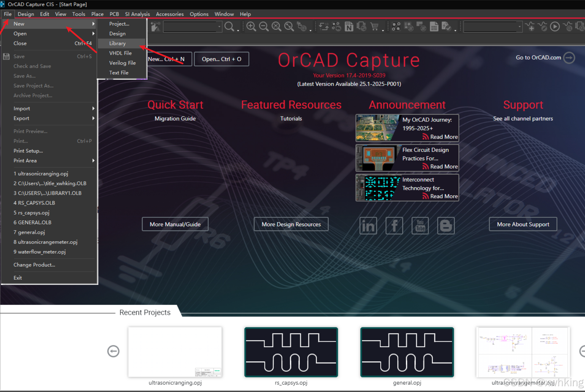
Task: Select Project... from the New submenu
Action: point(122,24)
